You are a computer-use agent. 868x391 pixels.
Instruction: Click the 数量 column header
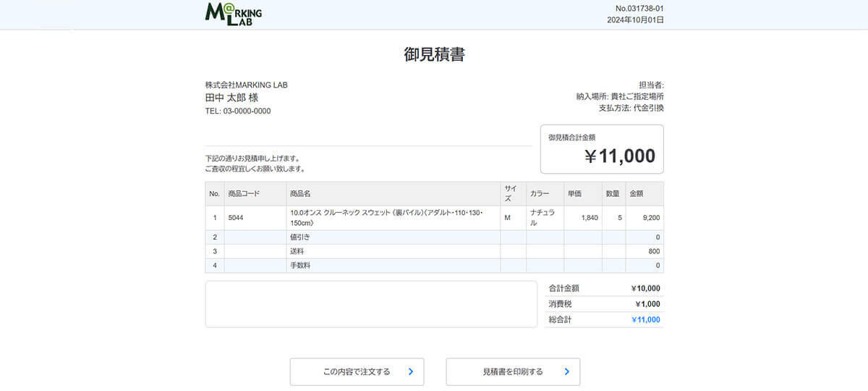(613, 194)
